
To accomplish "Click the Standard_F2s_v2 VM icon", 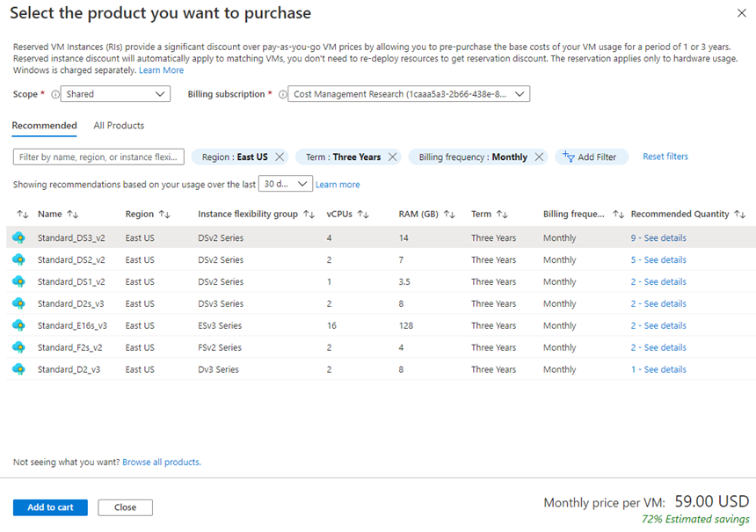I will pyautogui.click(x=18, y=347).
